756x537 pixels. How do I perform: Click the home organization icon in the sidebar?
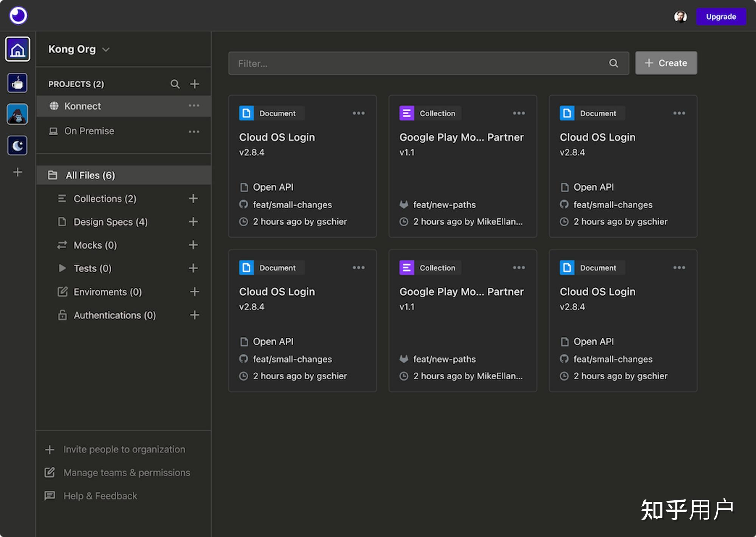(17, 49)
